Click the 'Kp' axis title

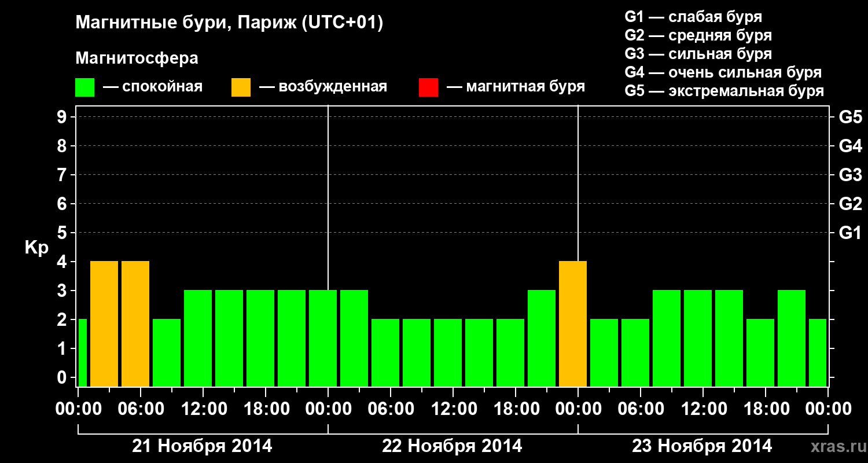click(36, 248)
